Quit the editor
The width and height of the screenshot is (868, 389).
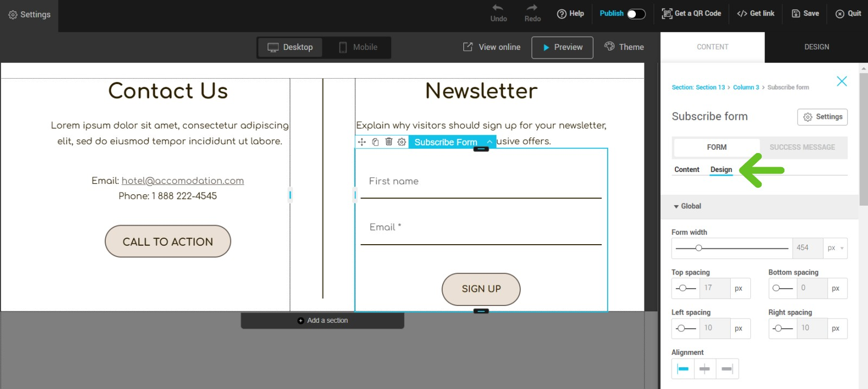tap(848, 14)
